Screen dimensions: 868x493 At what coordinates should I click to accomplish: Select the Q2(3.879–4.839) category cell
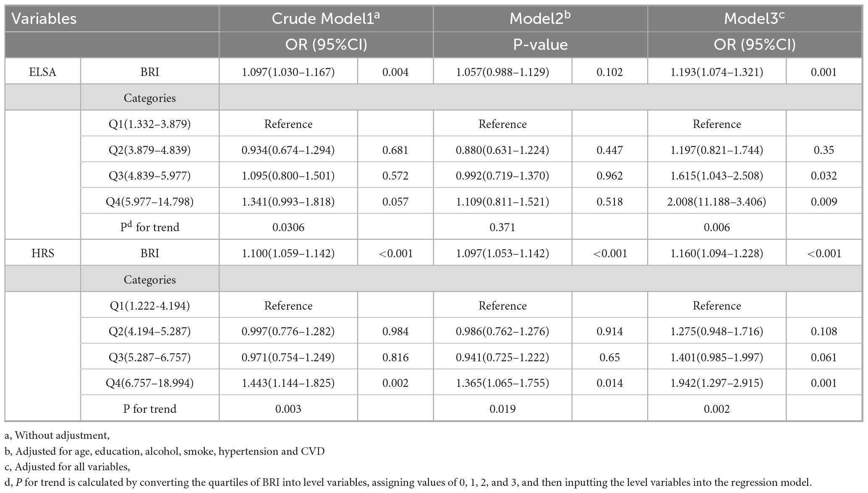coord(150,150)
